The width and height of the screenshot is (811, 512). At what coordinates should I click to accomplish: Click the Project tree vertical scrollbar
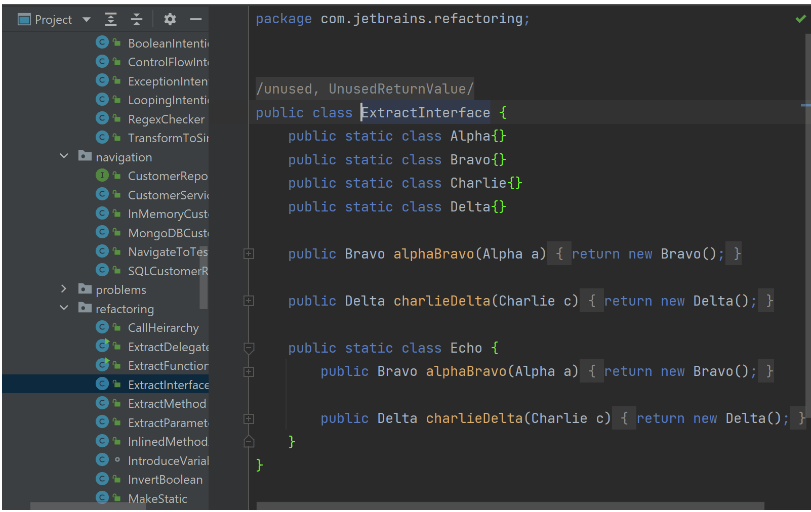204,277
